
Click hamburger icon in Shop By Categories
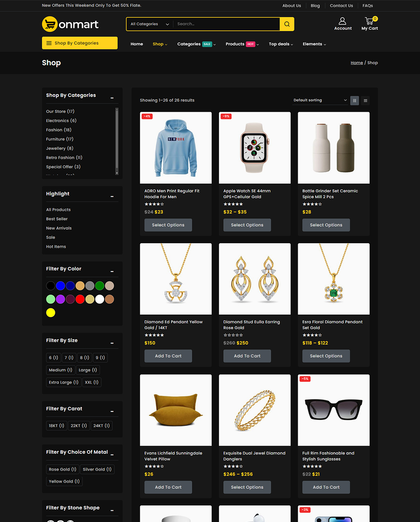[49, 43]
